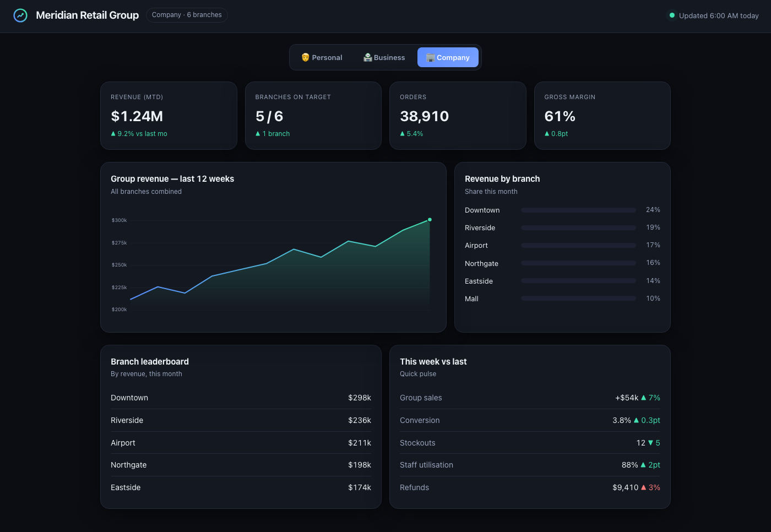Click the 5.4% orders change indicator
The width and height of the screenshot is (771, 532).
pyautogui.click(x=411, y=134)
